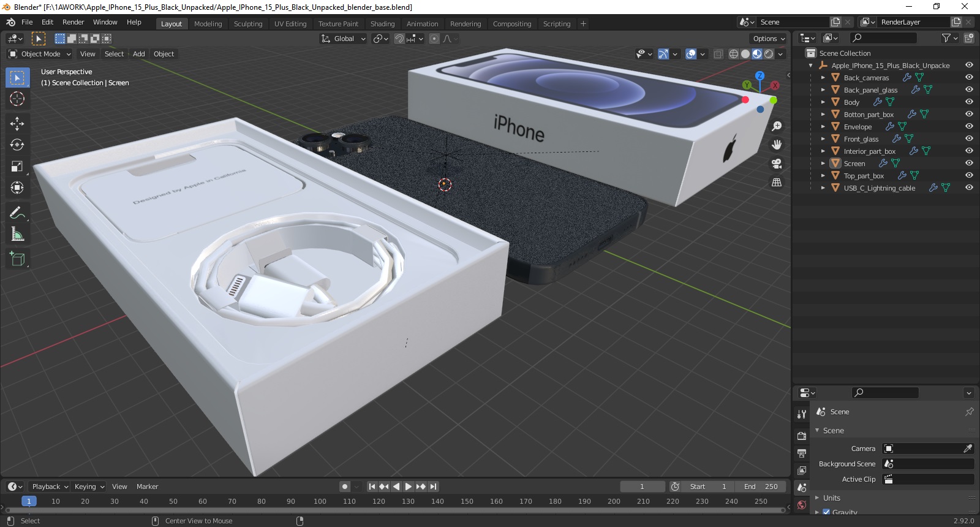
Task: Click the Blender logo menu
Action: 10,22
